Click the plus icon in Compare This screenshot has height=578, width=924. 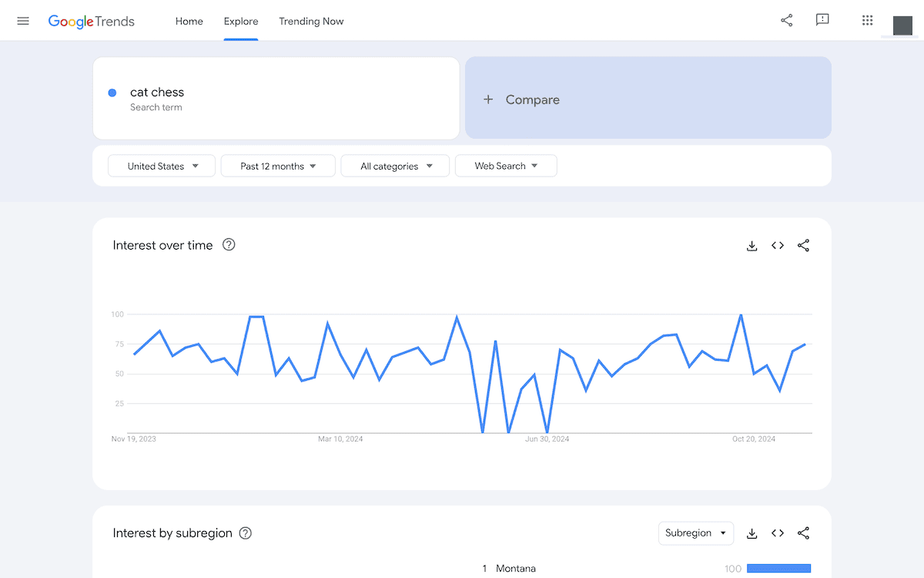(488, 99)
